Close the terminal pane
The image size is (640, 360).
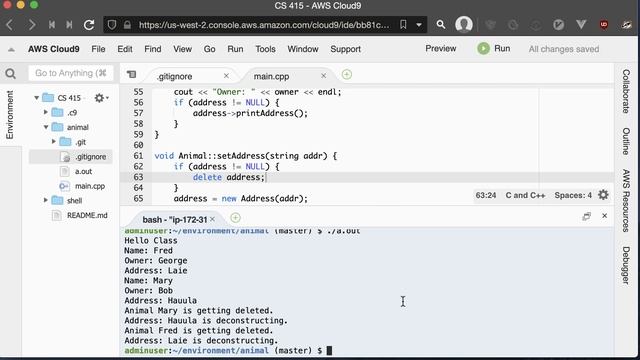(x=604, y=216)
